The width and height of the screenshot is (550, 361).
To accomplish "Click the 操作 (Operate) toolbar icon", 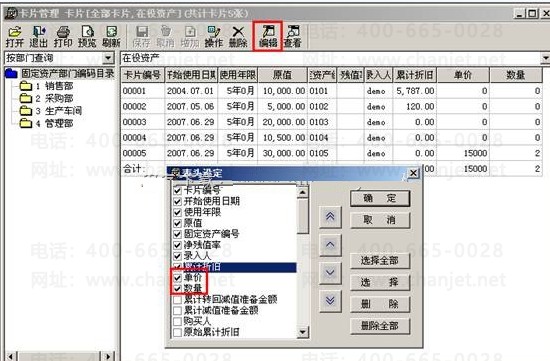I will (x=214, y=36).
